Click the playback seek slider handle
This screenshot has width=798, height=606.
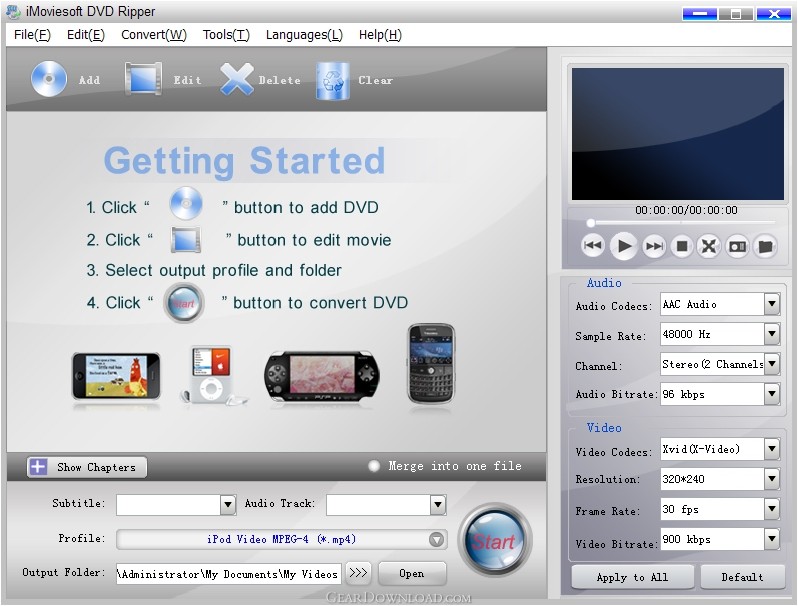[x=590, y=223]
